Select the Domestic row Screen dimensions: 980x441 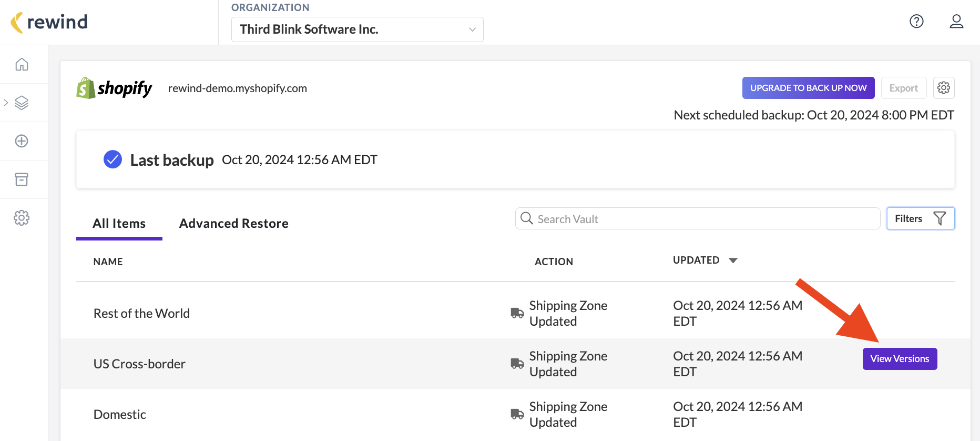515,414
